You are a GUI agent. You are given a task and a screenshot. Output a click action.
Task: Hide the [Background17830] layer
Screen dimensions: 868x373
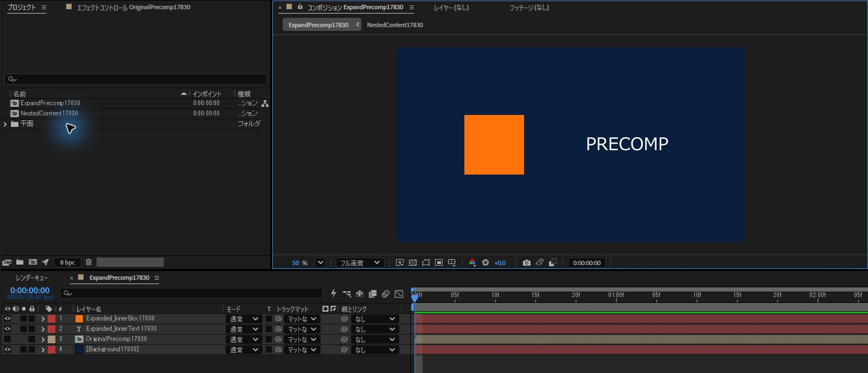click(7, 350)
